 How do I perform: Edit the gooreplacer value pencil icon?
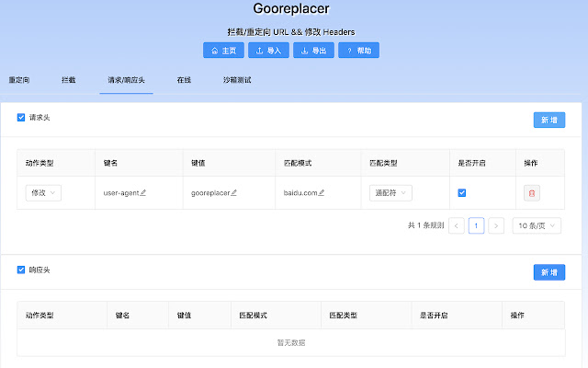(x=233, y=193)
